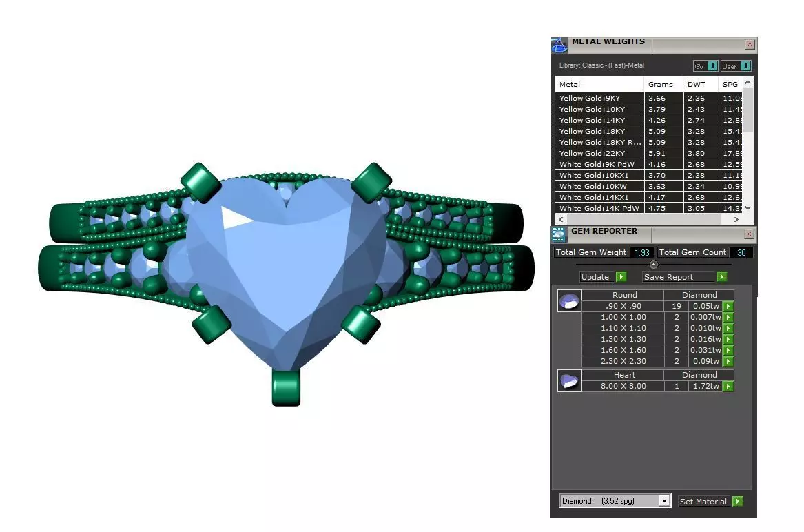Click the green arrow beside Save Report
The width and height of the screenshot is (804, 532).
(x=721, y=277)
